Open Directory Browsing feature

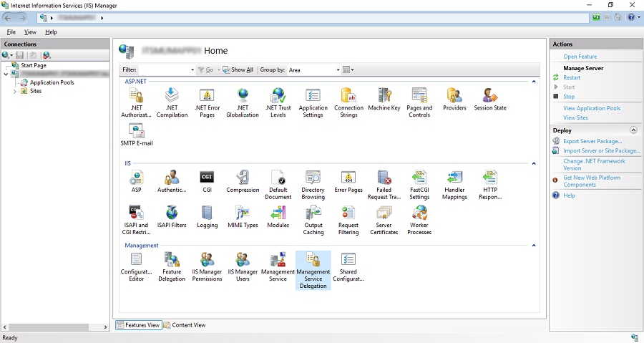click(313, 185)
